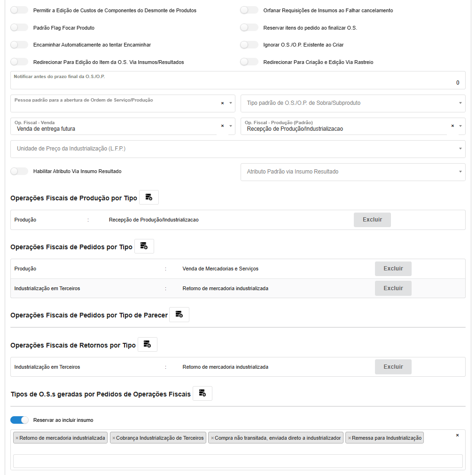
Task: Remove the 'Cobrança Industrialização de Terceiros' tag
Action: tap(113, 438)
